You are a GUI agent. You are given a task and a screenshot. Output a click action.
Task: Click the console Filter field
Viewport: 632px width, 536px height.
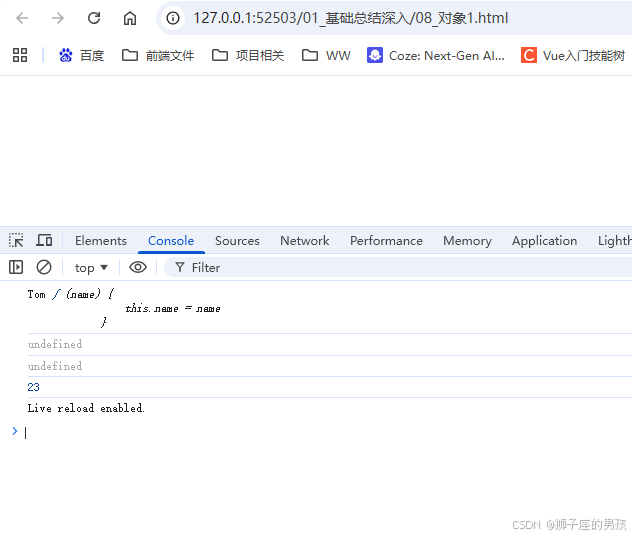(x=398, y=268)
